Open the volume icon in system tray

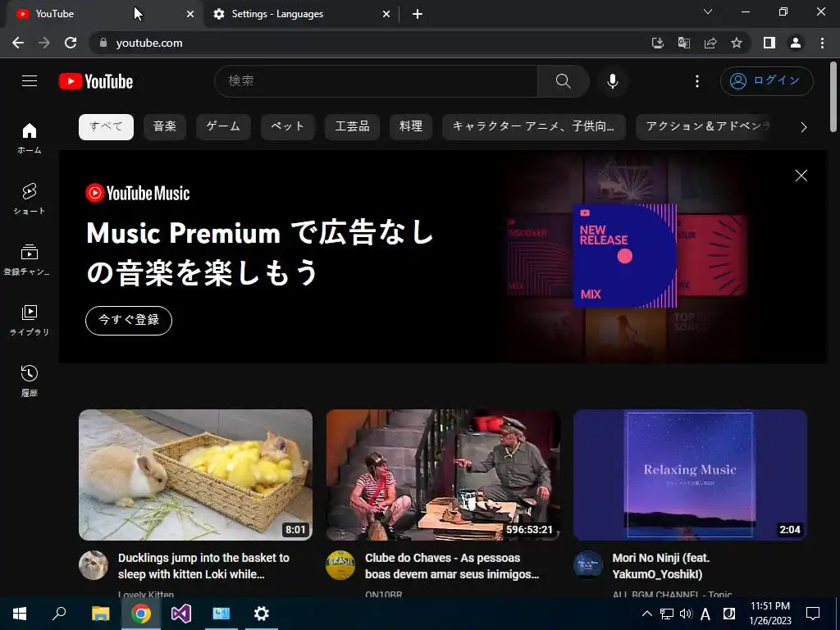pyautogui.click(x=685, y=614)
